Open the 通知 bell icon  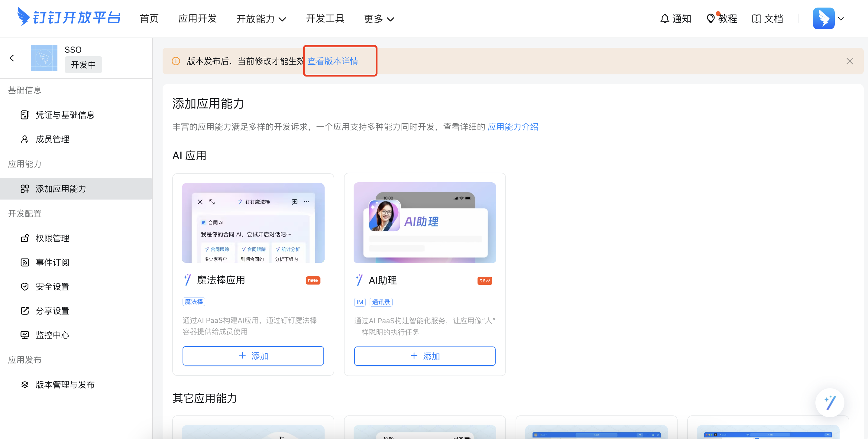(x=665, y=18)
